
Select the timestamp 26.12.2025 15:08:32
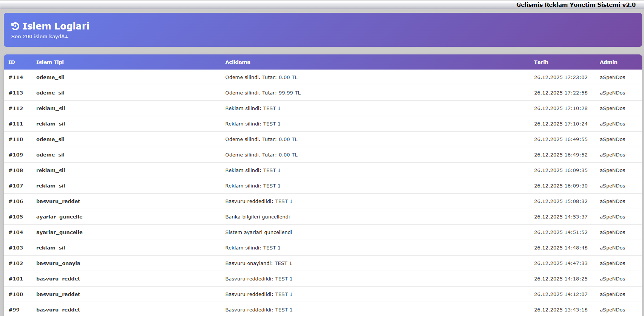[561, 201]
